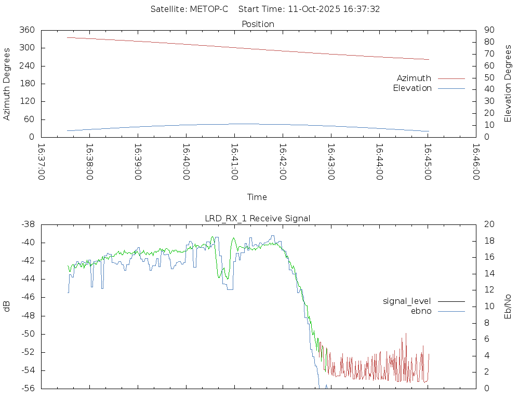Click the Satellite: METOP-C header text
The width and height of the screenshot is (532, 399).
[189, 9]
